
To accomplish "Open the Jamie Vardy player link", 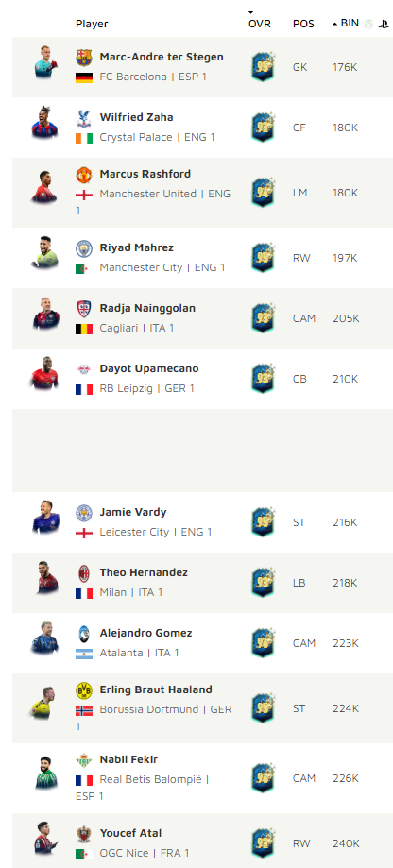I will click(x=133, y=512).
